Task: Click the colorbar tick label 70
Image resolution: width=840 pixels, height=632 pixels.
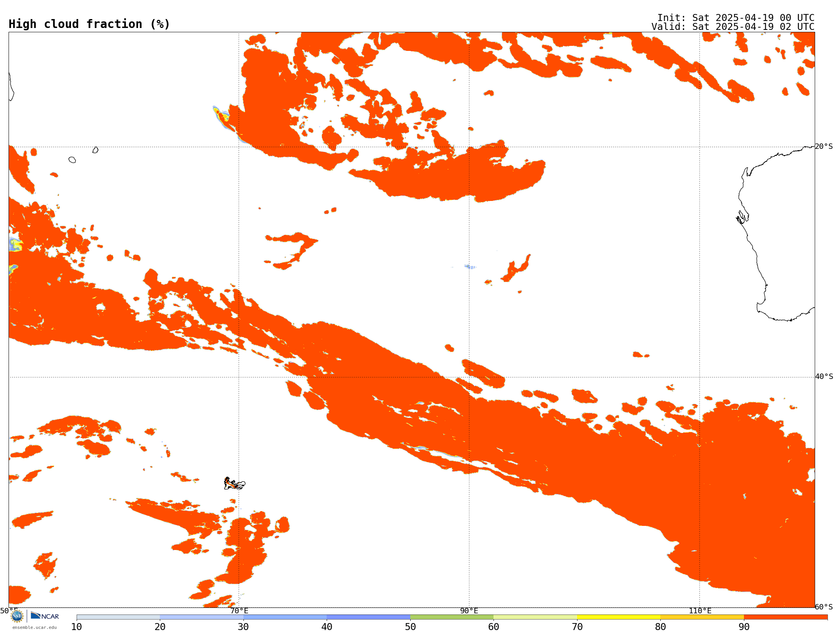Action: [x=577, y=627]
